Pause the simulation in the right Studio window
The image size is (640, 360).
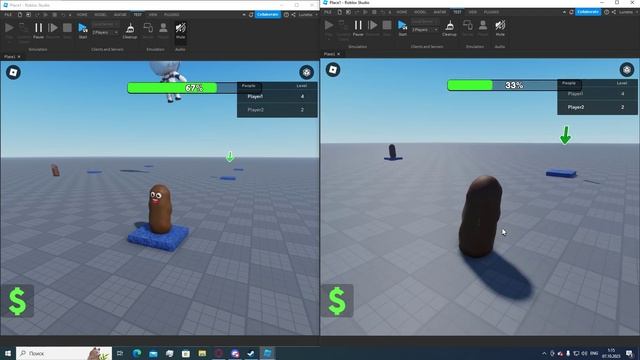tap(358, 28)
